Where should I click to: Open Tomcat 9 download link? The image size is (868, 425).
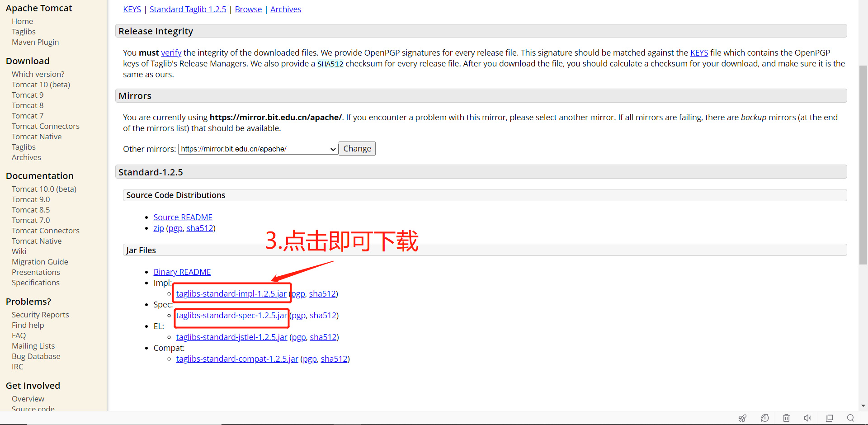click(x=28, y=95)
